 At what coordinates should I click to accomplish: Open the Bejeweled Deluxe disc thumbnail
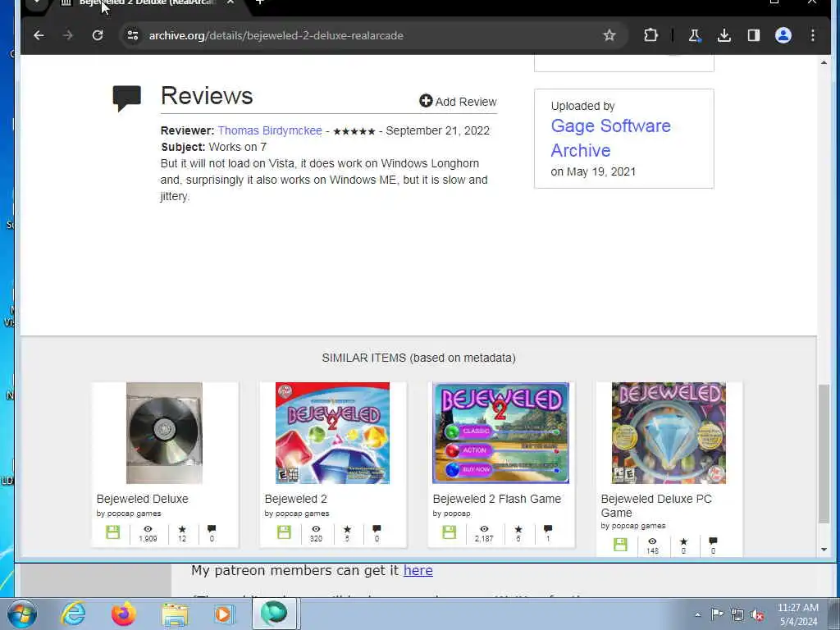pos(164,433)
